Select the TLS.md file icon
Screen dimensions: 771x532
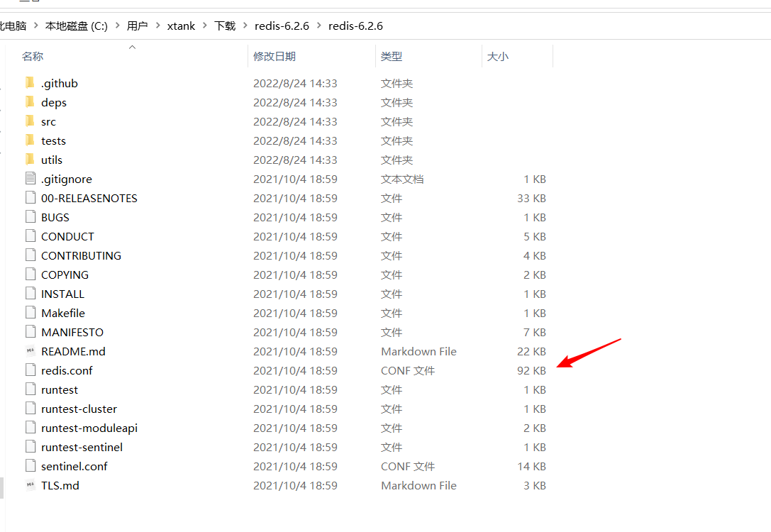coord(30,485)
